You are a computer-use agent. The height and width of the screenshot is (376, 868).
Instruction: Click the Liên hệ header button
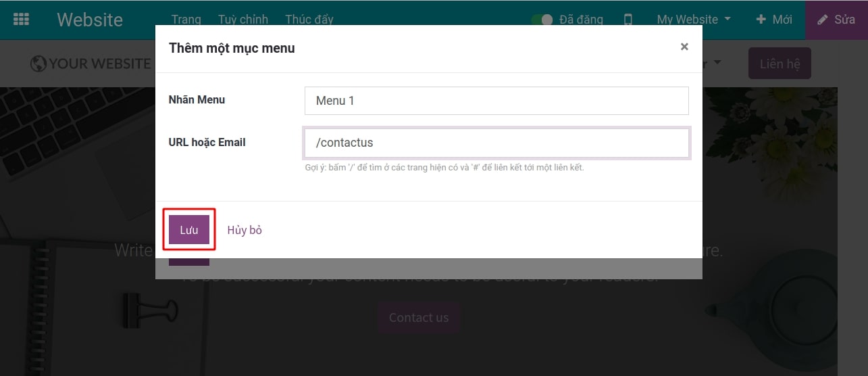[780, 64]
